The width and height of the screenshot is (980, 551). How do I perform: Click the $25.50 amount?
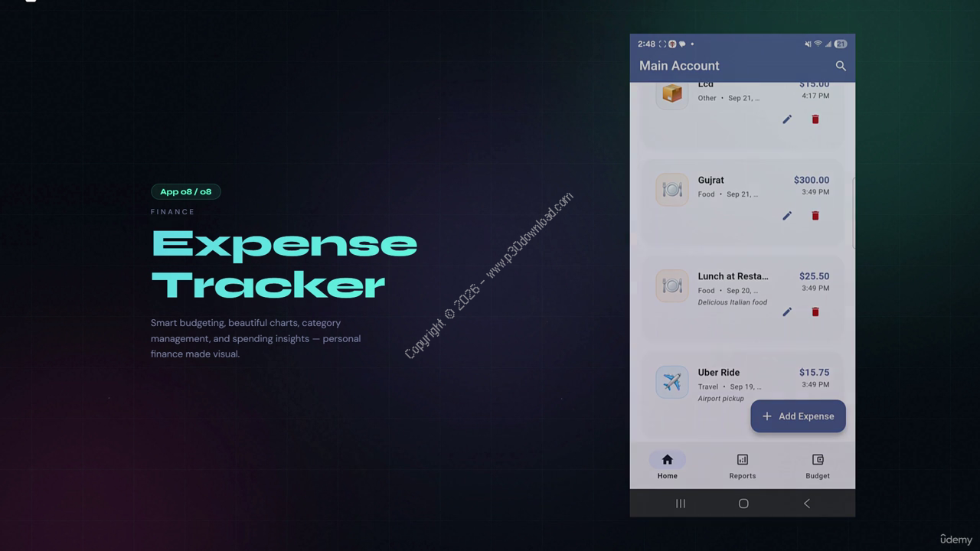pyautogui.click(x=814, y=276)
